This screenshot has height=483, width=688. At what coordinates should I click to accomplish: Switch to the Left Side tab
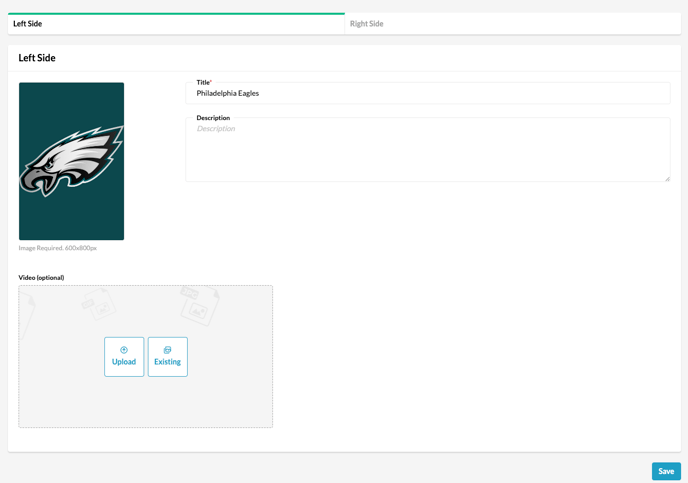click(x=176, y=24)
